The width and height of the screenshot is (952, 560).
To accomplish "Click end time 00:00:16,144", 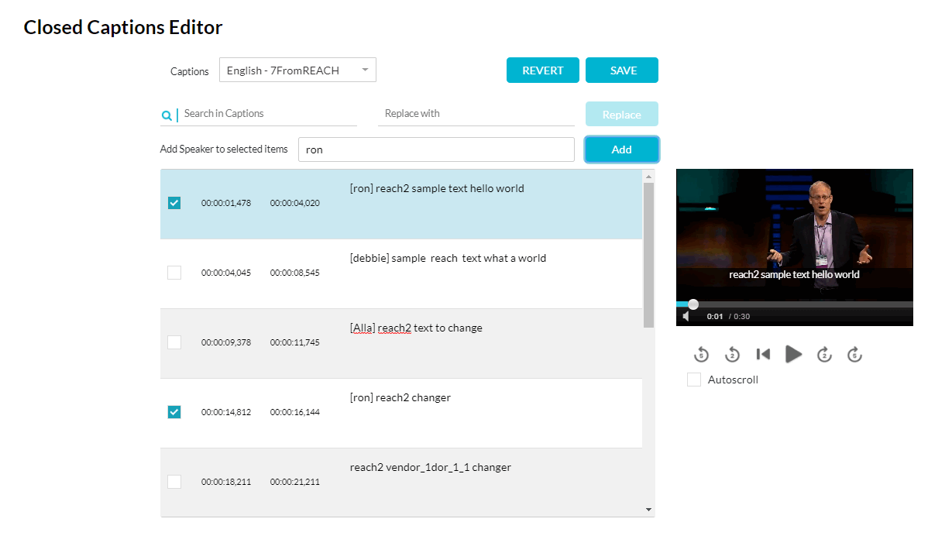I will (x=295, y=412).
